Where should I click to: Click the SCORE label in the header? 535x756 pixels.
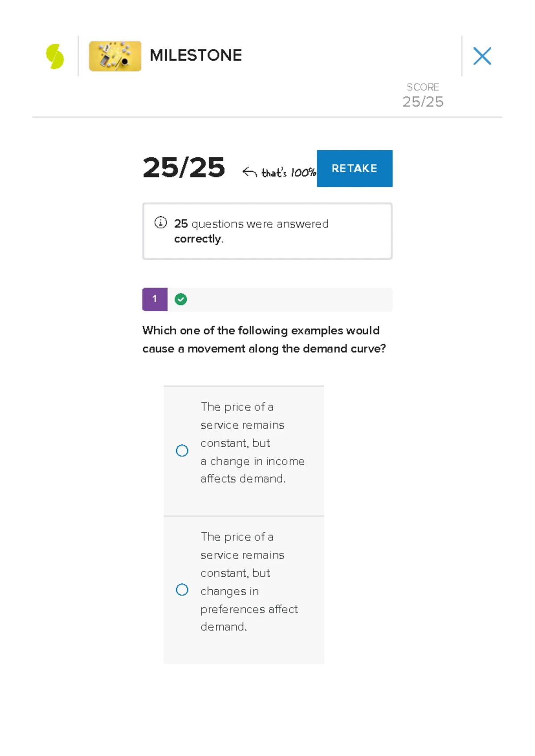tap(423, 87)
